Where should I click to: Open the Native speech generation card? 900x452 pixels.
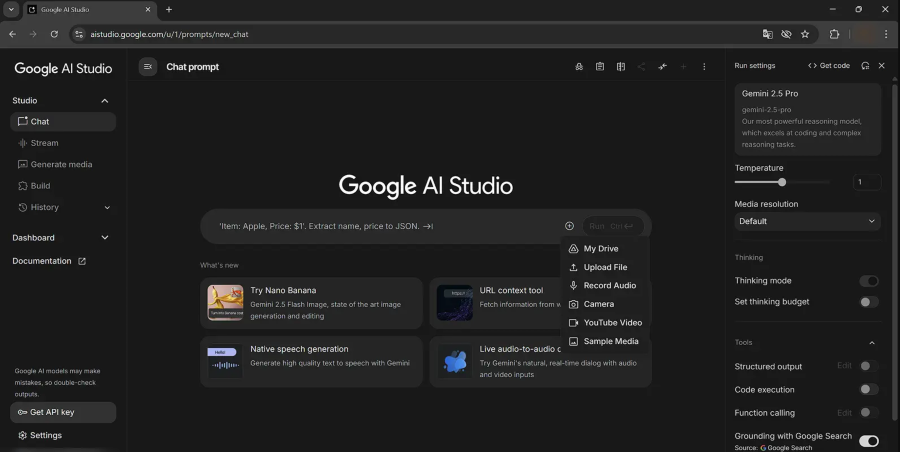(311, 361)
